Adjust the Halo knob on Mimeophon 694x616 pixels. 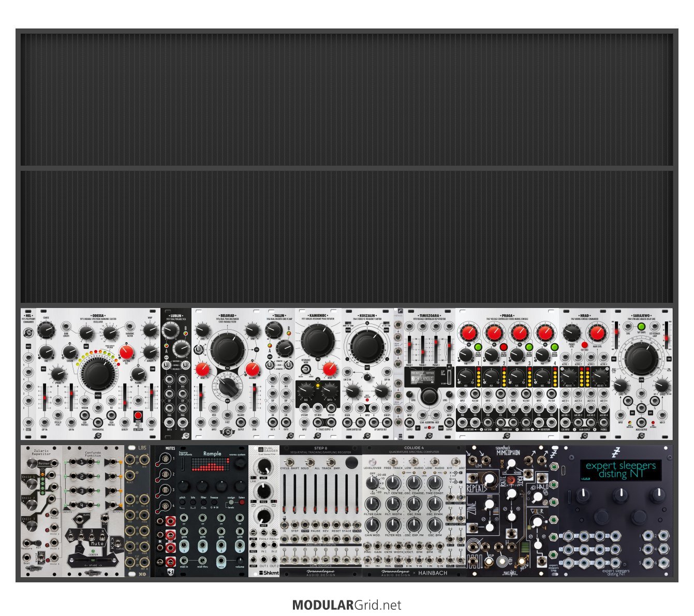click(538, 498)
